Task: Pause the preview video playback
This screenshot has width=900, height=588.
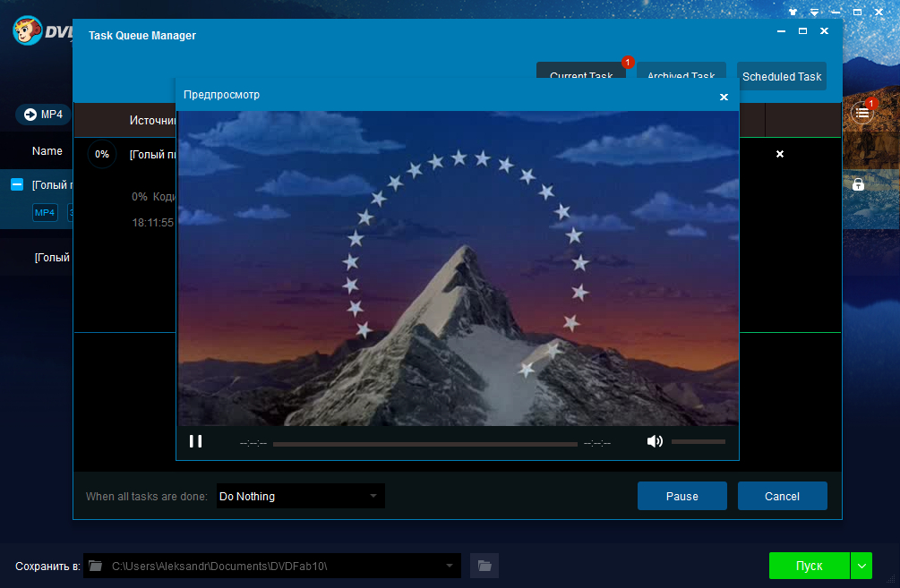Action: coord(195,441)
